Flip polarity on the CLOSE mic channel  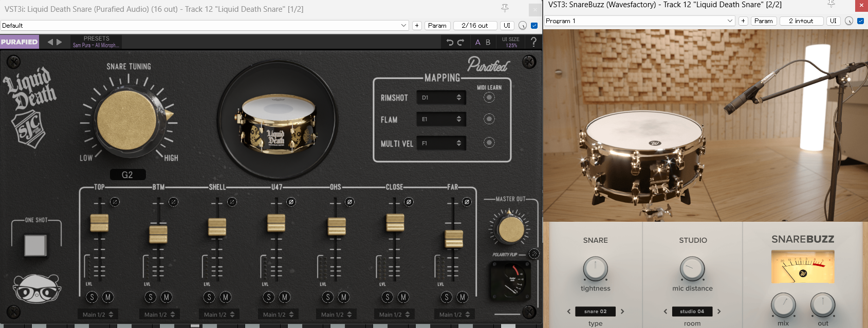409,202
